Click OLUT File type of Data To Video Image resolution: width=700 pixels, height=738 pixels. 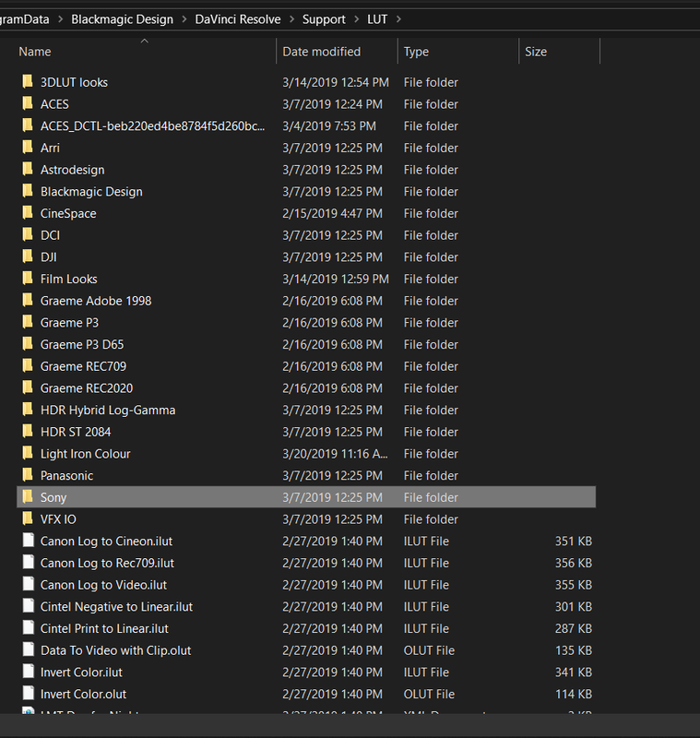pyautogui.click(x=429, y=650)
